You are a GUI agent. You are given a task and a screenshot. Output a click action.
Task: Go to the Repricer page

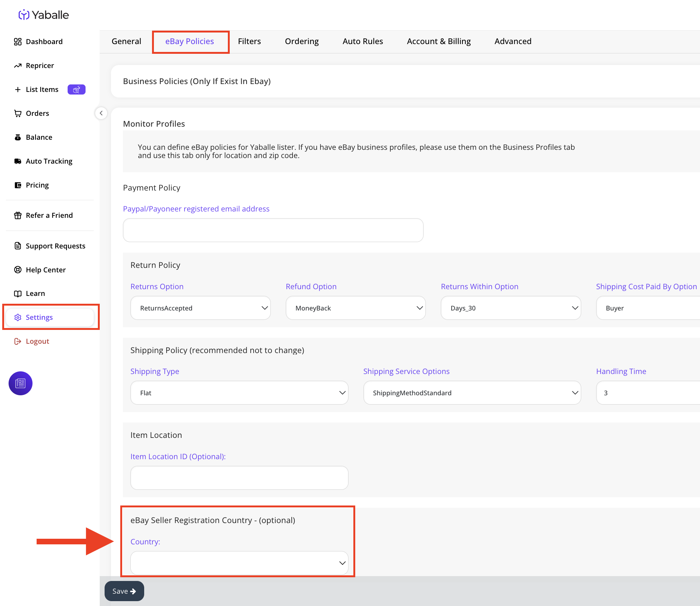pyautogui.click(x=40, y=65)
